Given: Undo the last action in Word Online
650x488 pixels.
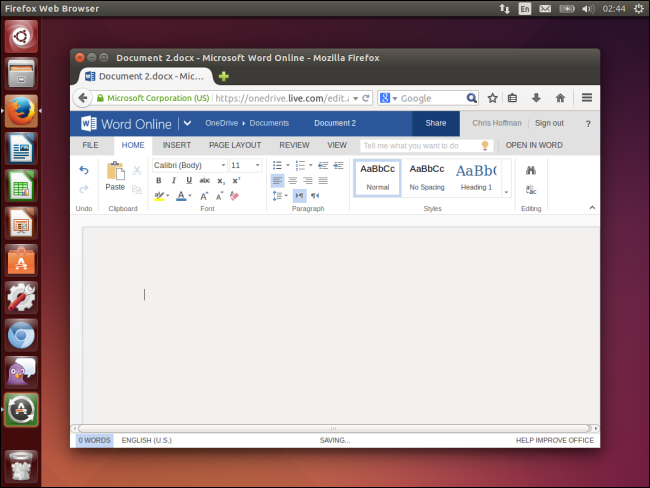Looking at the screenshot, I should 84,170.
